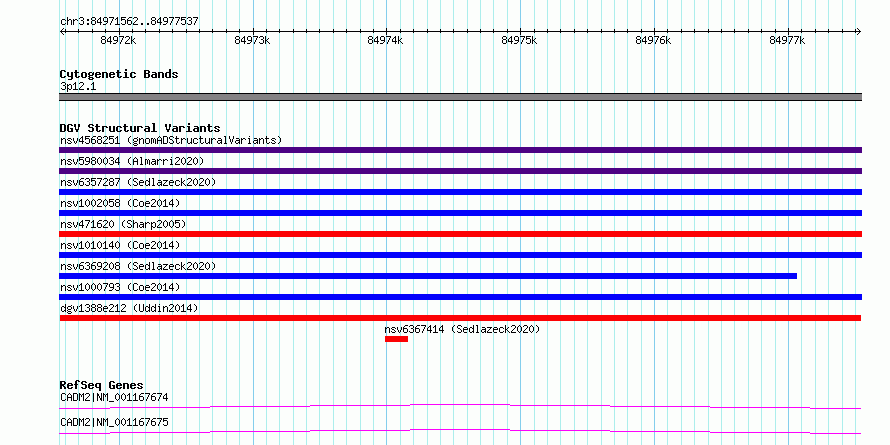Screen dimensions: 890x445
Task: Open the nsv1010140 Coe2014 variant label
Action: click(120, 245)
